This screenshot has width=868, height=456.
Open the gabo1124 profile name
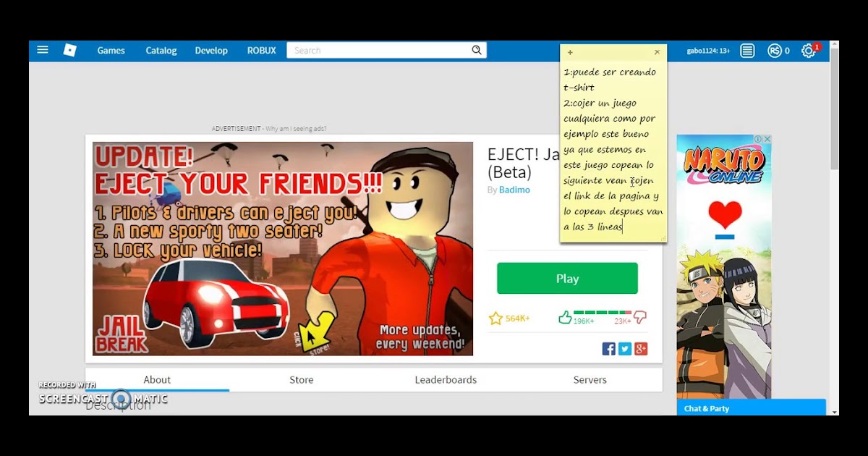708,51
